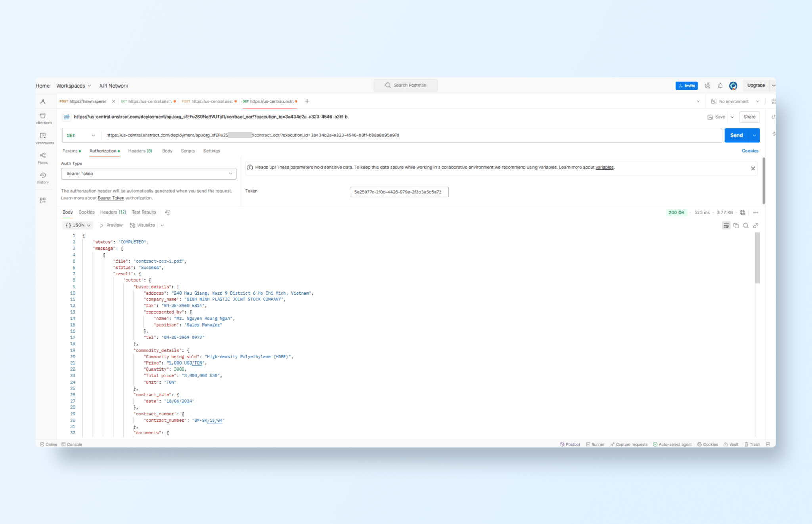
Task: Open Postbot in the status bar
Action: pos(570,444)
